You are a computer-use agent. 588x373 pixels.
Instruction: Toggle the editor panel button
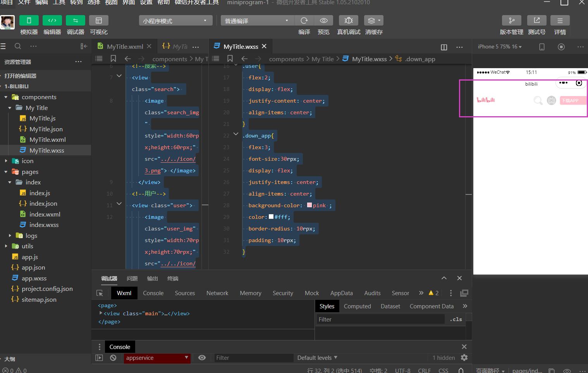pos(52,21)
